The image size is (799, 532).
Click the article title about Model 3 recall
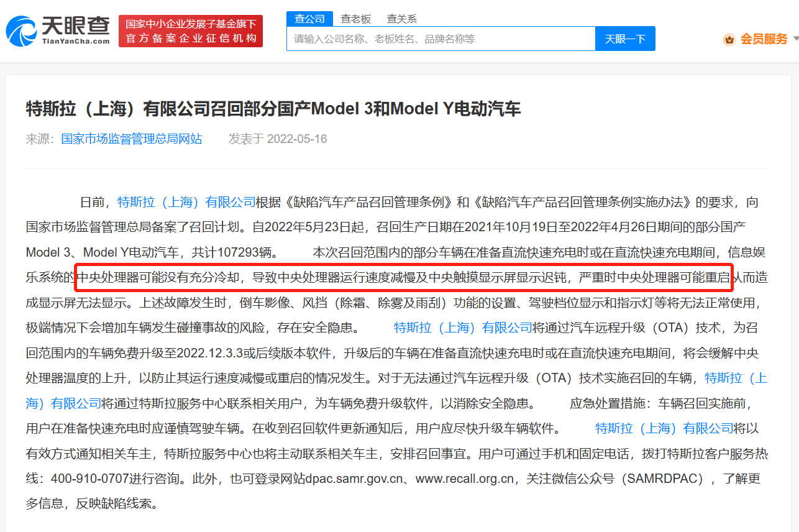(x=273, y=109)
